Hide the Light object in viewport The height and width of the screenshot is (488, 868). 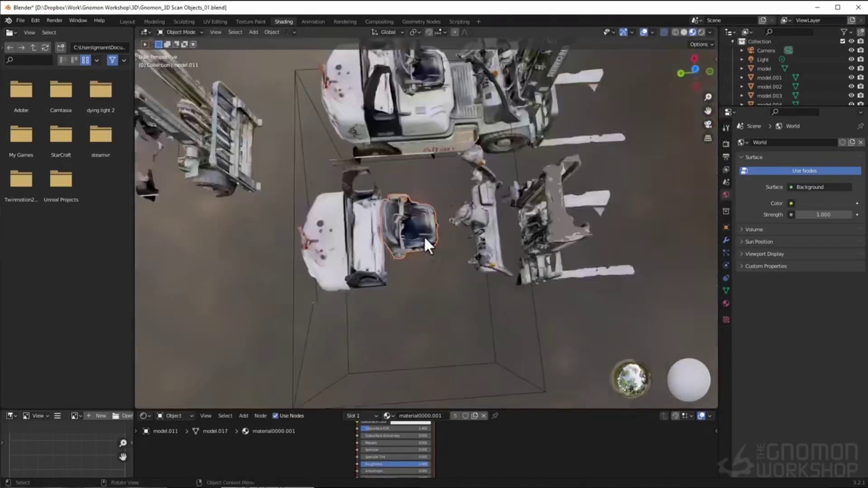[851, 60]
